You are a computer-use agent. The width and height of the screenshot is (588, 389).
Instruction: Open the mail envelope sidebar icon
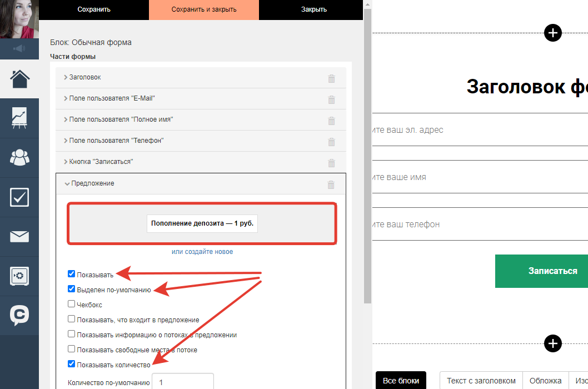pos(19,237)
